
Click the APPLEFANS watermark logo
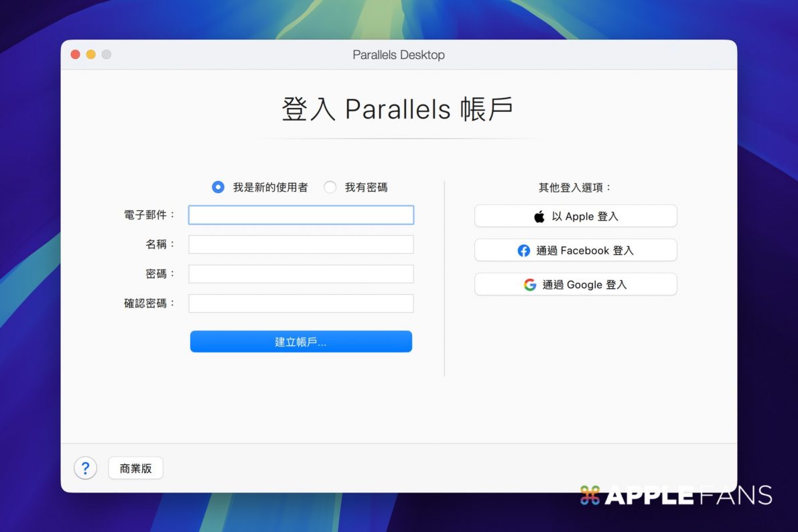point(676,495)
